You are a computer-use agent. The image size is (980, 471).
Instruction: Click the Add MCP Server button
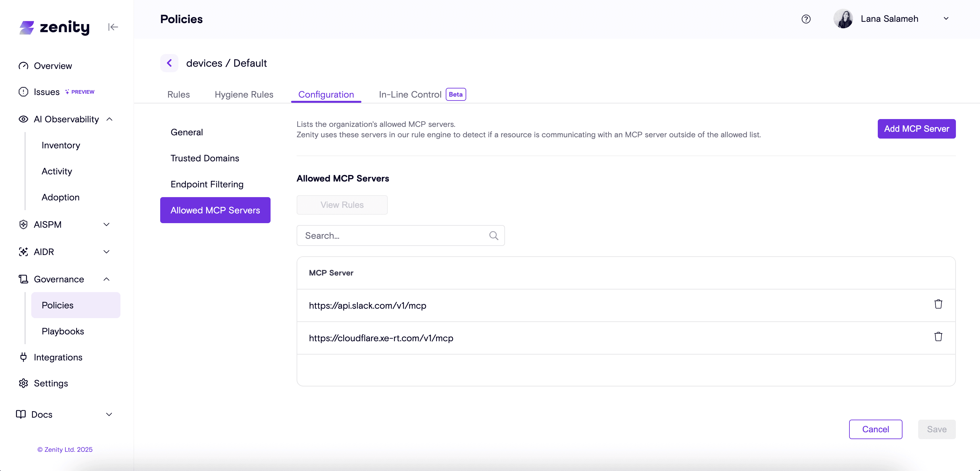(916, 129)
